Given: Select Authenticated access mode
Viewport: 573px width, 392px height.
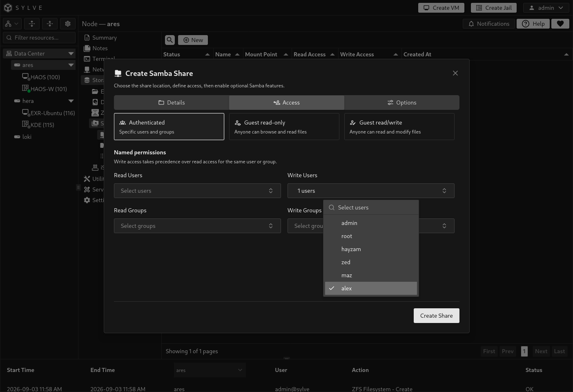Looking at the screenshot, I should pos(169,127).
